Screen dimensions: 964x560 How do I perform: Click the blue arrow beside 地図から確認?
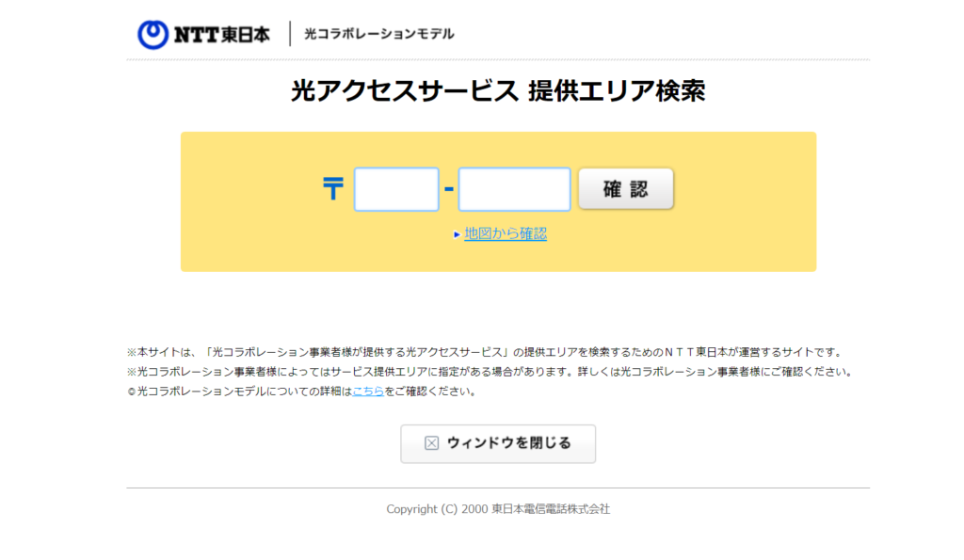(x=457, y=234)
